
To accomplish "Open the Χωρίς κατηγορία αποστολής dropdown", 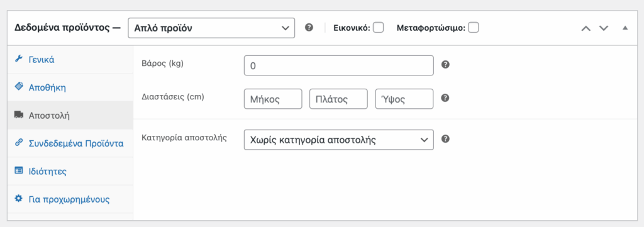I will (x=339, y=140).
